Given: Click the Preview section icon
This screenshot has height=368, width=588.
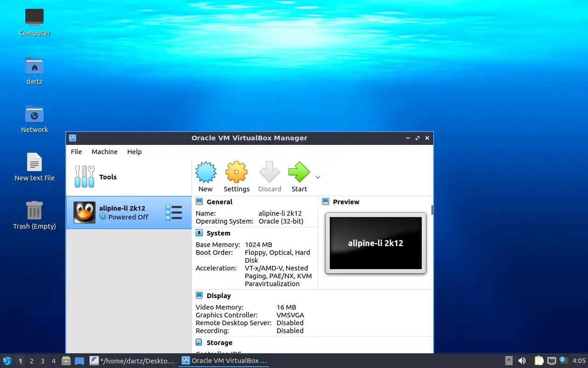Looking at the screenshot, I should [326, 201].
